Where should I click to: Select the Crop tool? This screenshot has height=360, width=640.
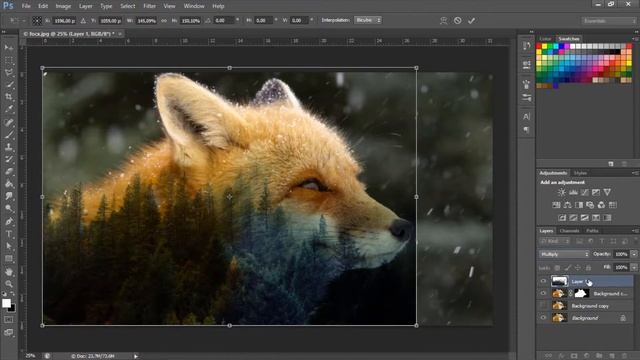click(x=9, y=97)
